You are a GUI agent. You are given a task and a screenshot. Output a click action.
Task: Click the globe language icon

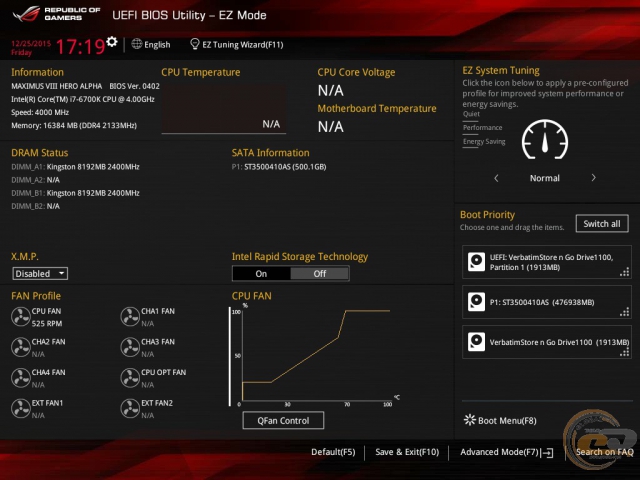point(136,44)
